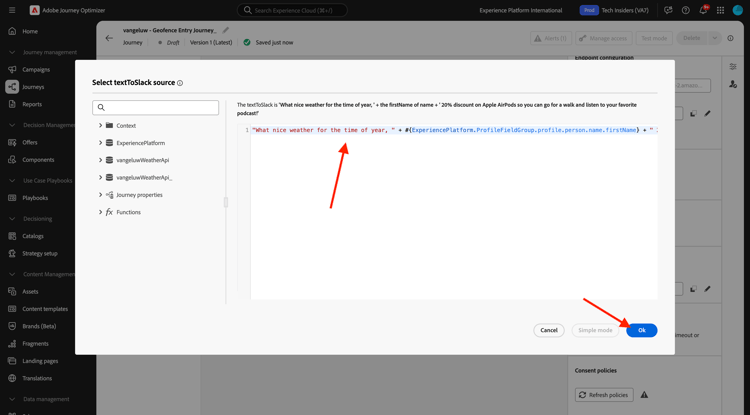Open Components in the sidebar
The height and width of the screenshot is (415, 750).
pyautogui.click(x=38, y=160)
